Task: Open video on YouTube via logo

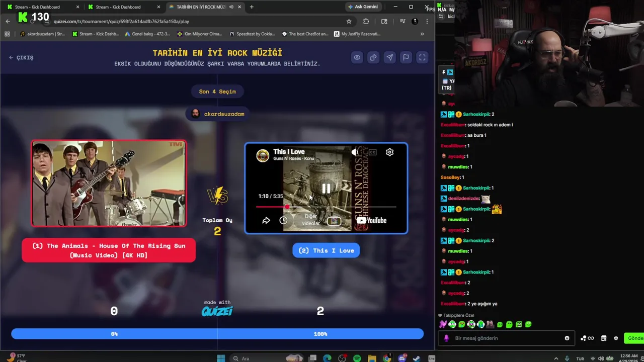Action: 371,220
